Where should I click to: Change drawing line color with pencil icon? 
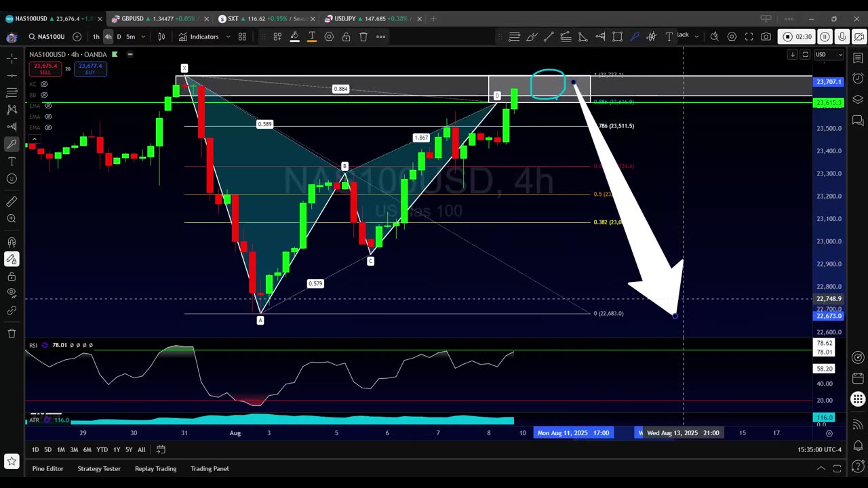(294, 37)
